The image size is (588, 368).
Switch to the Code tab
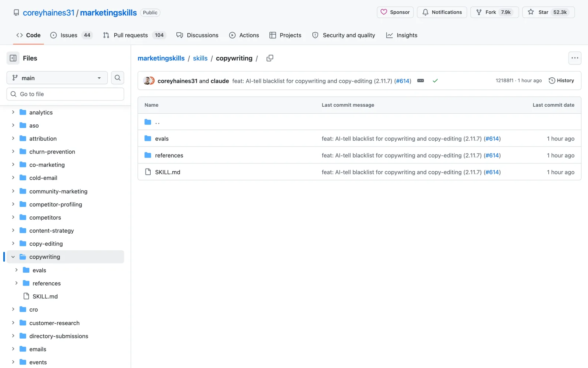[28, 35]
